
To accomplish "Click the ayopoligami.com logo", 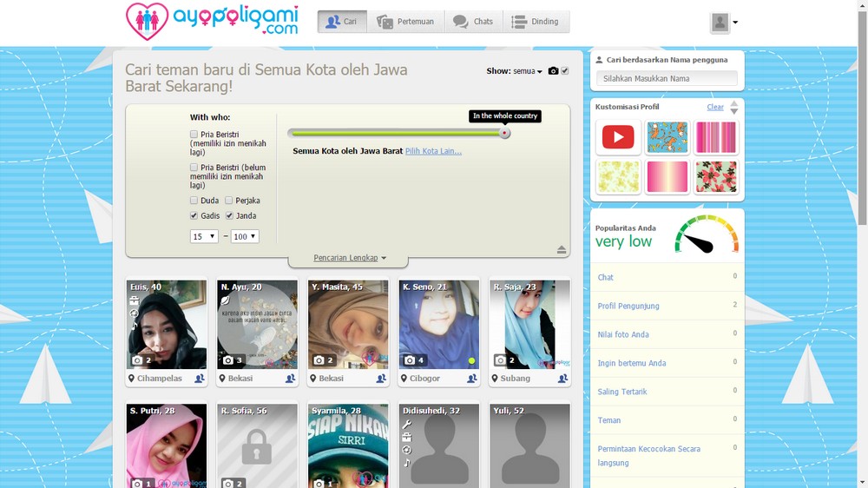I will [x=212, y=22].
